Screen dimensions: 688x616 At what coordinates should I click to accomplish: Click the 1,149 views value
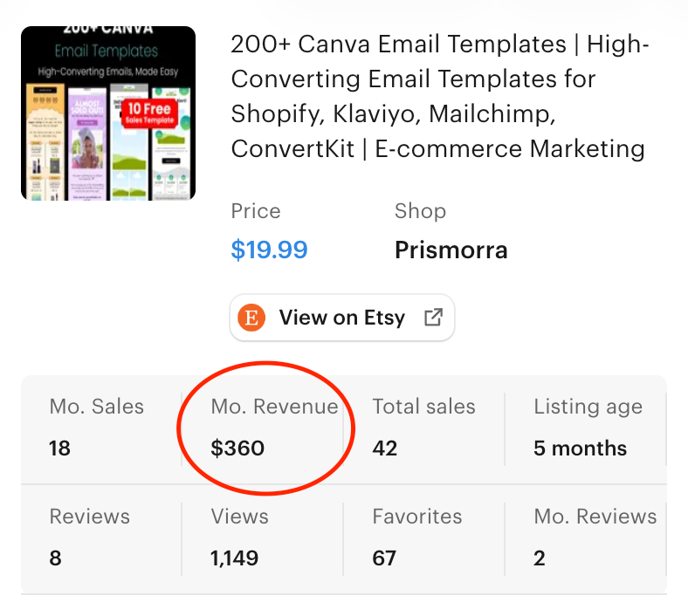coord(235,558)
